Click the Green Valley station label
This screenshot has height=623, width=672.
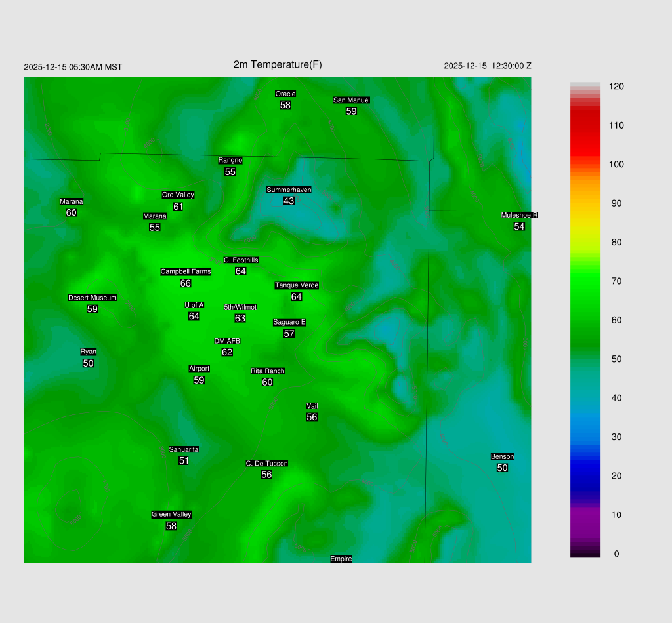(171, 514)
